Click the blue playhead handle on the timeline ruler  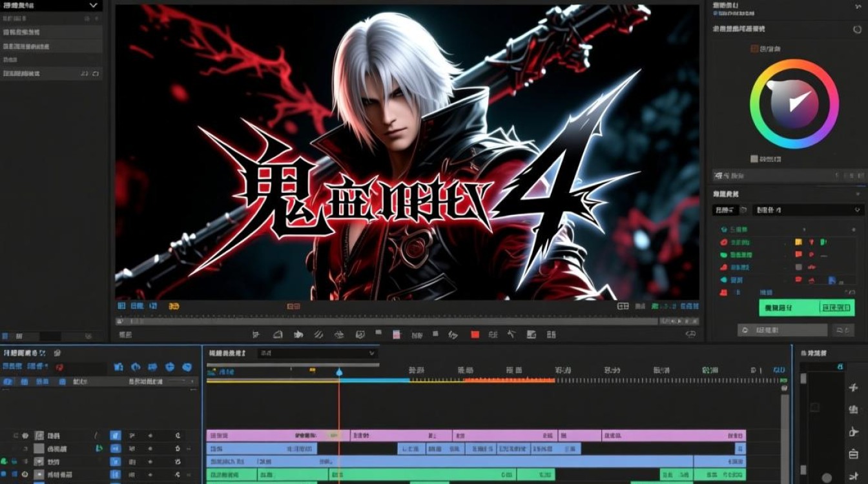point(339,372)
